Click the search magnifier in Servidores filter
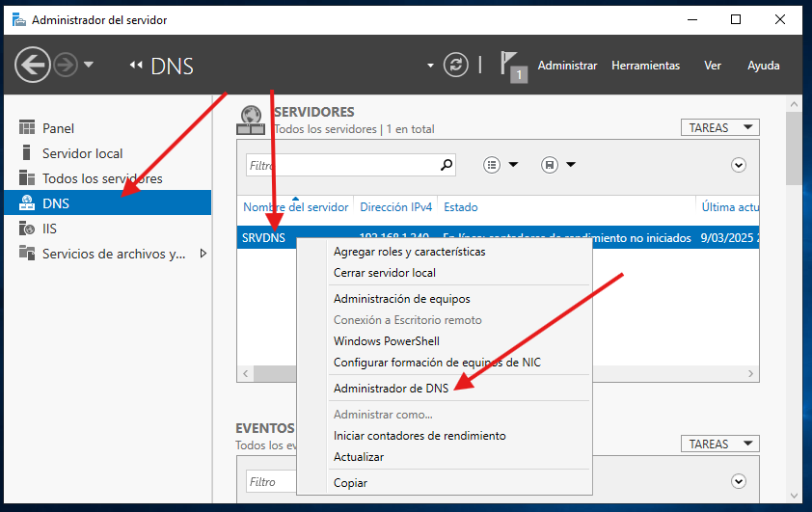The width and height of the screenshot is (812, 512). pyautogui.click(x=447, y=165)
